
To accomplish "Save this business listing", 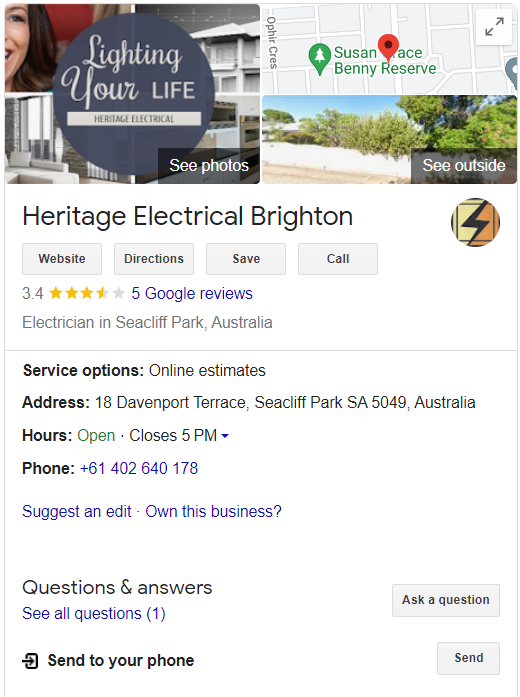I will click(246, 259).
